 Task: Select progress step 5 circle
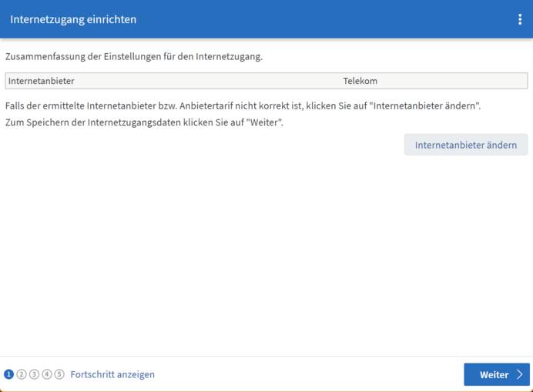point(59,374)
